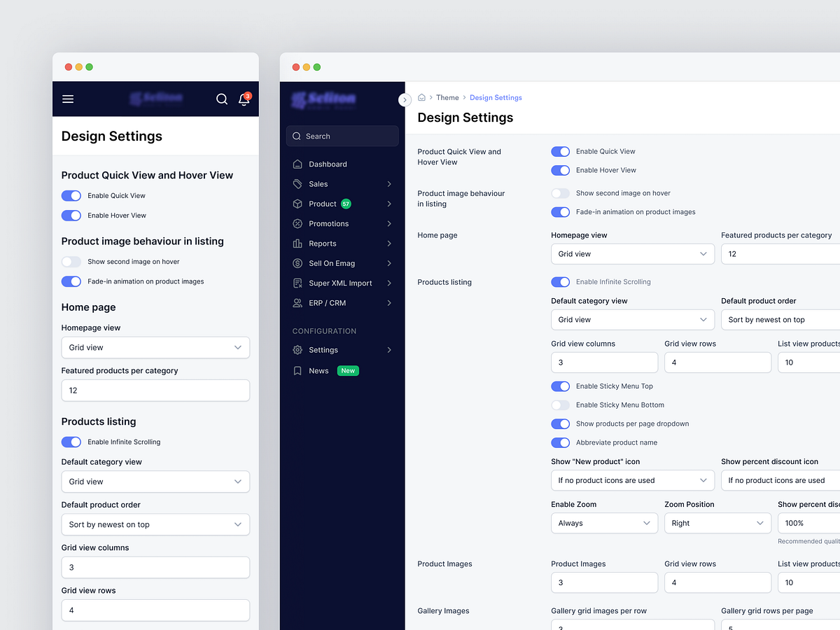Viewport: 840px width, 630px height.
Task: Open the Reports section icon
Action: point(297,243)
